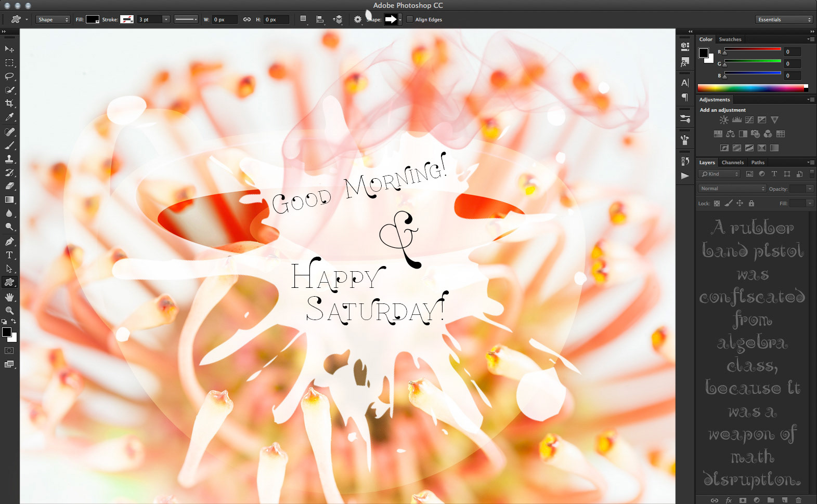Open the Styles fx panel icon

[685, 63]
